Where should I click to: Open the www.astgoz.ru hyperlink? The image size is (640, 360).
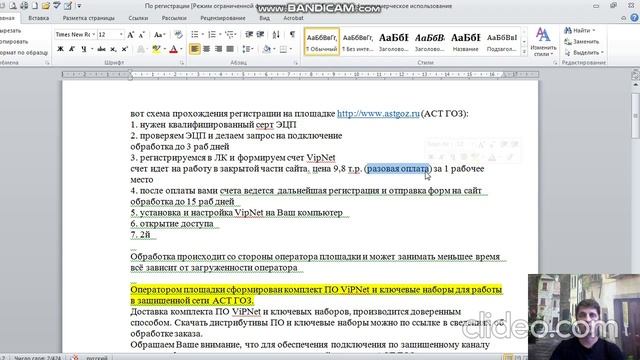point(378,113)
